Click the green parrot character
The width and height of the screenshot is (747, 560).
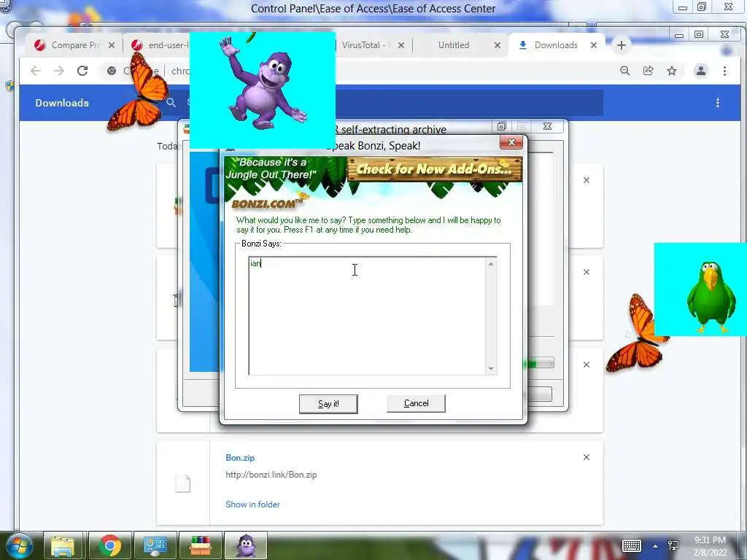click(x=711, y=296)
